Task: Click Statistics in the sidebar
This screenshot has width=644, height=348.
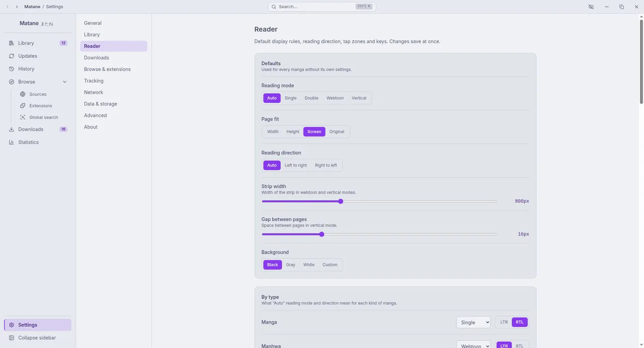Action: pyautogui.click(x=38, y=142)
